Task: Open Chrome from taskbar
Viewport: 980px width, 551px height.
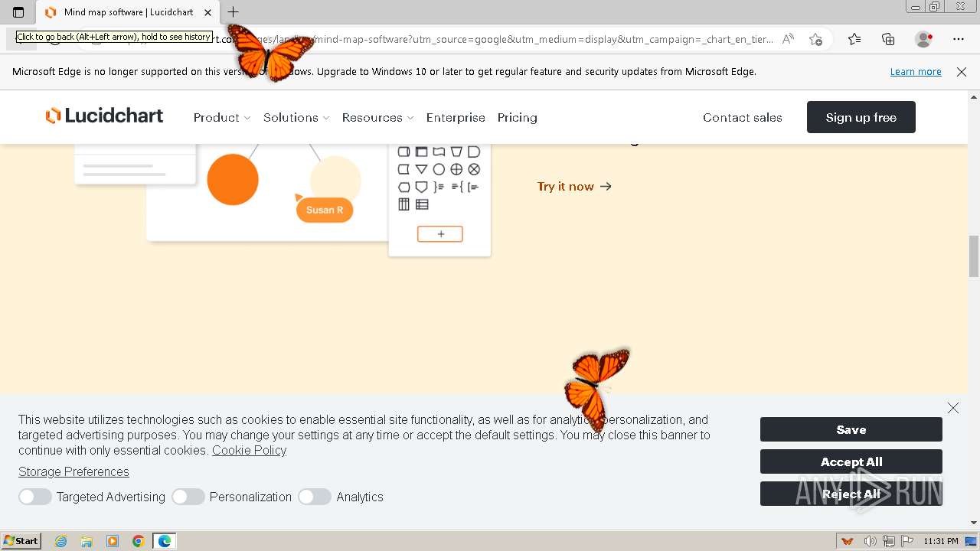Action: pyautogui.click(x=138, y=541)
